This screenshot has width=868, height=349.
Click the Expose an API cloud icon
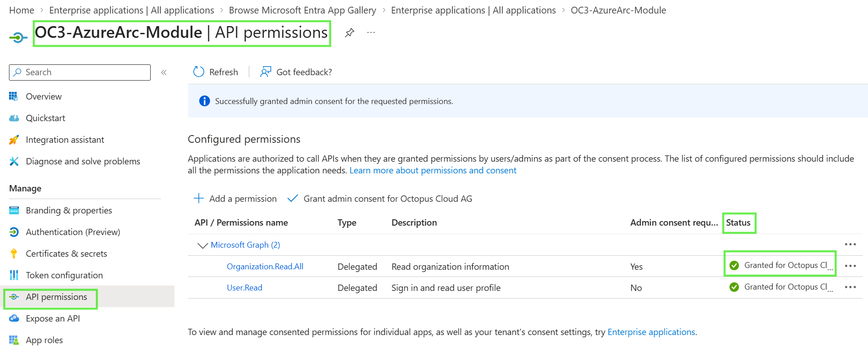click(14, 318)
